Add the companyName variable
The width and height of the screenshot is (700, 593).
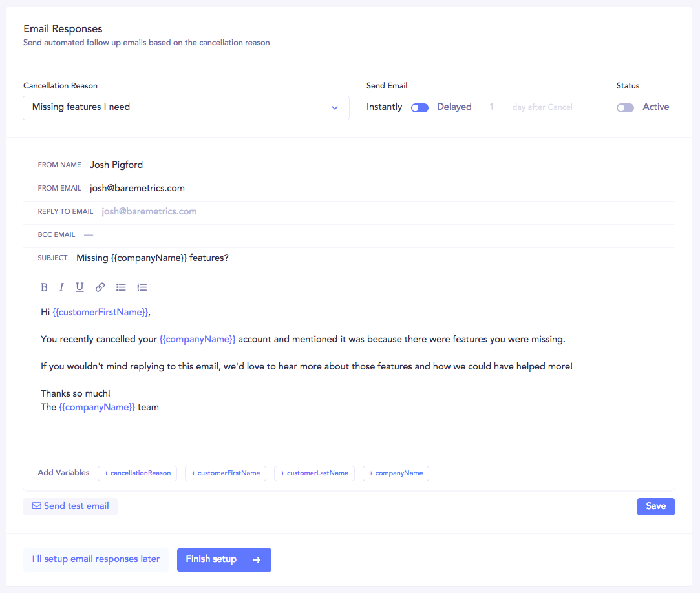point(396,473)
